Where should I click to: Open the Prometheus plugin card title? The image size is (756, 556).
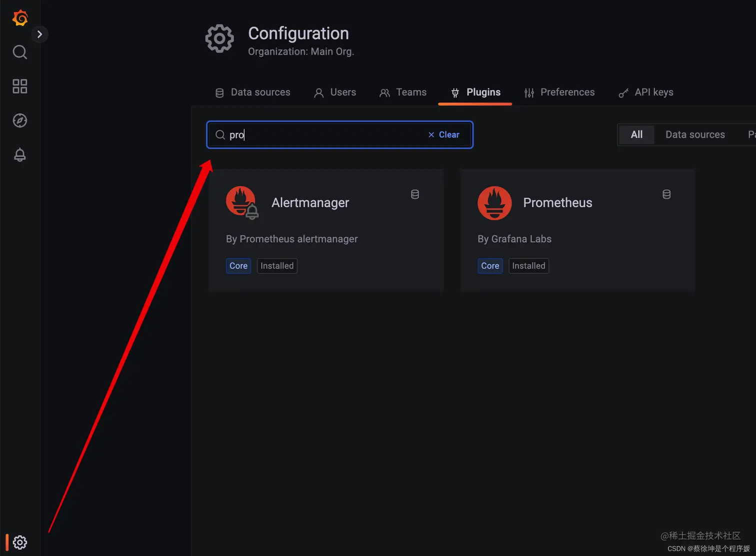(x=557, y=203)
